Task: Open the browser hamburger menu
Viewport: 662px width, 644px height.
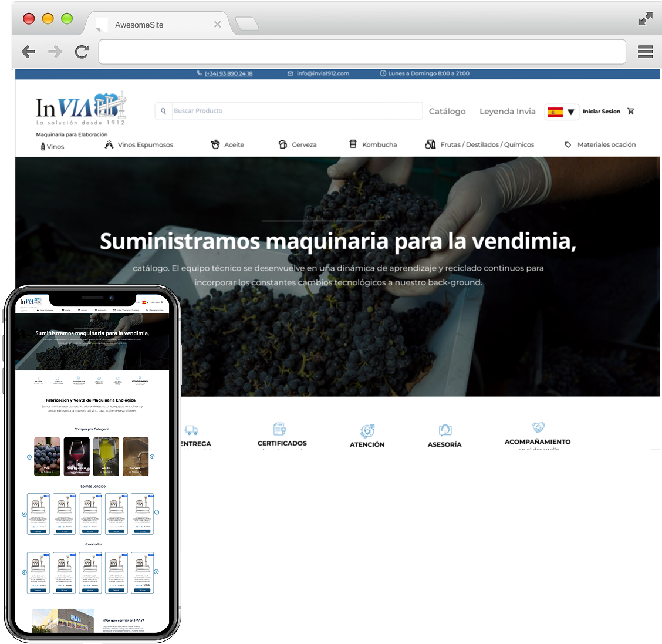Action: click(645, 52)
